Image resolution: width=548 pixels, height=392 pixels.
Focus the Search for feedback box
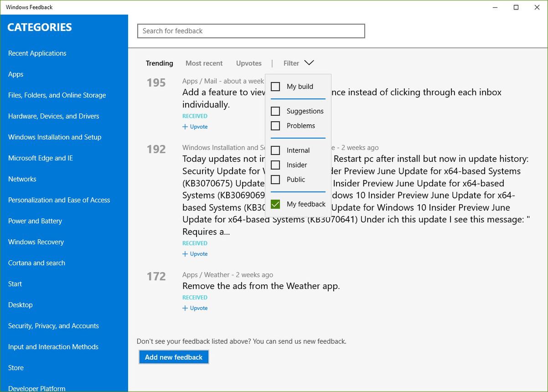coord(251,31)
